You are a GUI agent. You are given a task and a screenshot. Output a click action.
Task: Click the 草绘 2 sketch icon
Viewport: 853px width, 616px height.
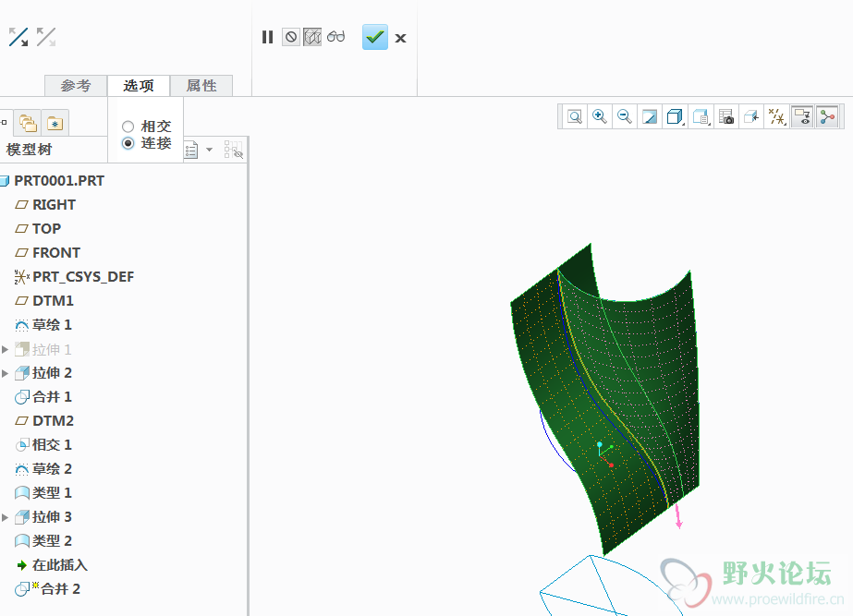coord(22,469)
